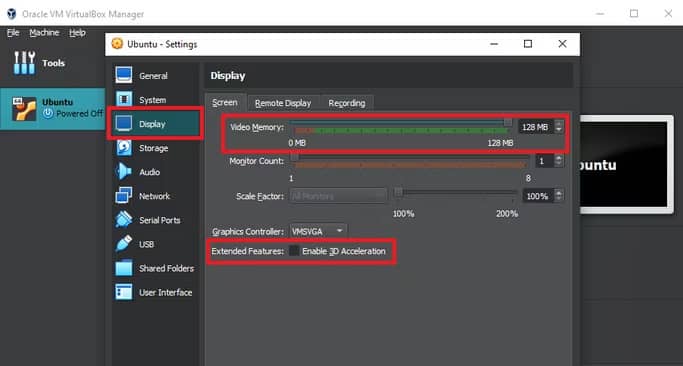Click the Scale Factor 100% field
Screen dimensions: 683x366
(x=537, y=196)
